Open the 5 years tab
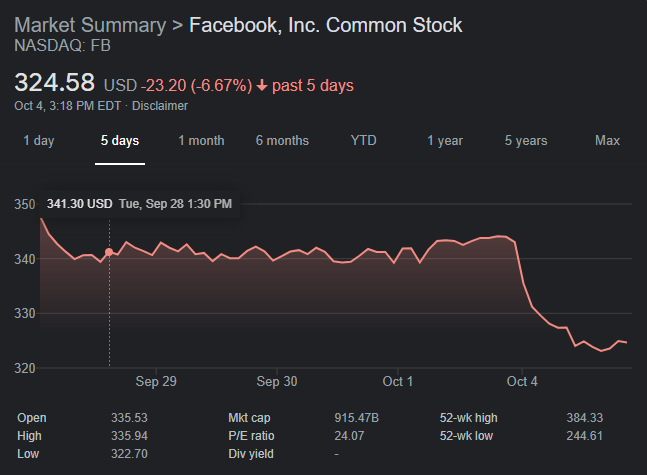Screen dimensions: 647x475 click(526, 141)
